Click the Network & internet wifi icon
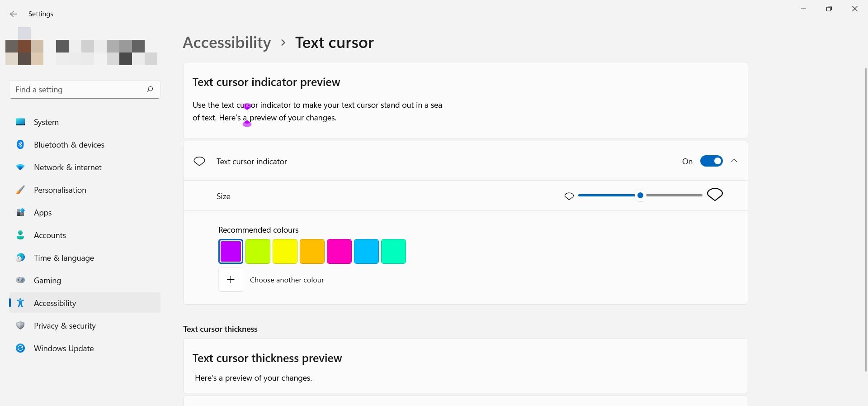This screenshot has width=868, height=406. (x=20, y=167)
